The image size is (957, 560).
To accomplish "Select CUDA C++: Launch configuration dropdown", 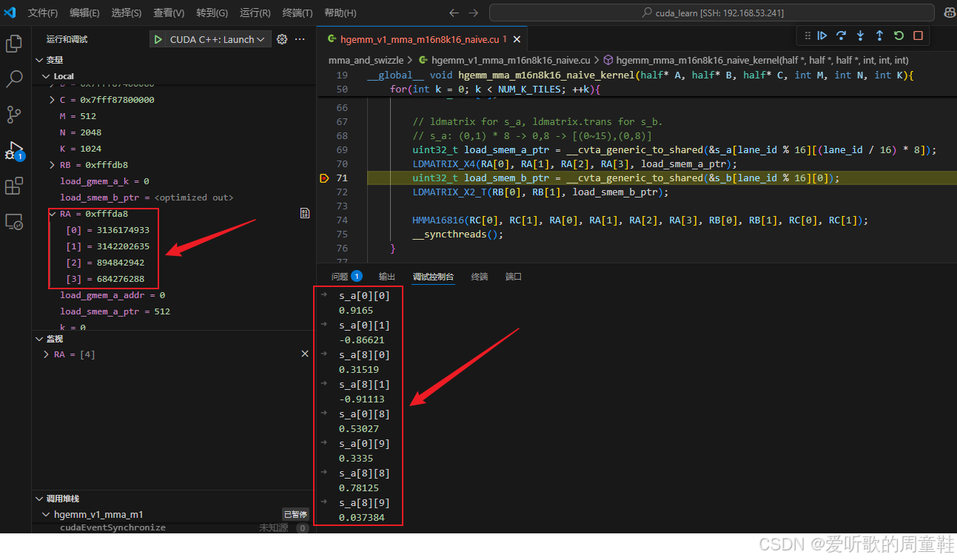I will (217, 39).
